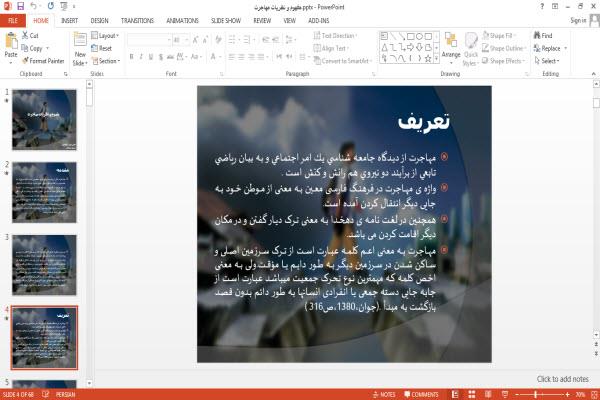Switch to the ANIMATIONS tab
Image resolution: width=600 pixels, height=400 pixels.
[183, 21]
